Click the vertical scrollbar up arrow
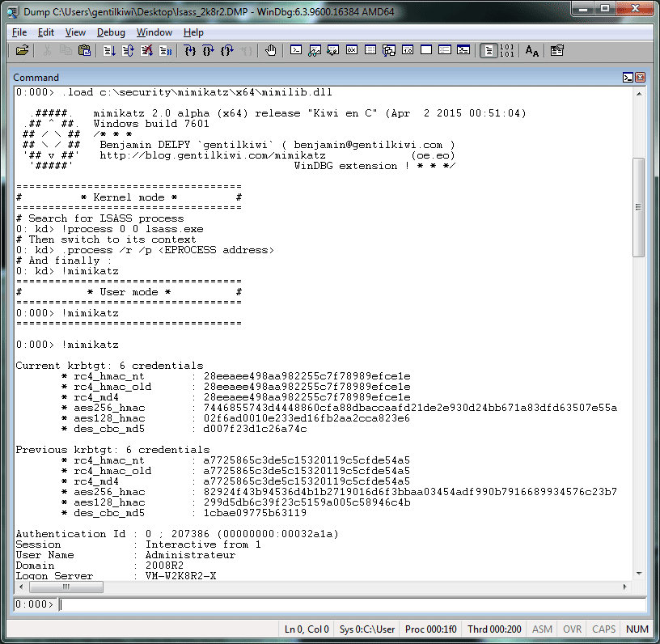 tap(639, 94)
